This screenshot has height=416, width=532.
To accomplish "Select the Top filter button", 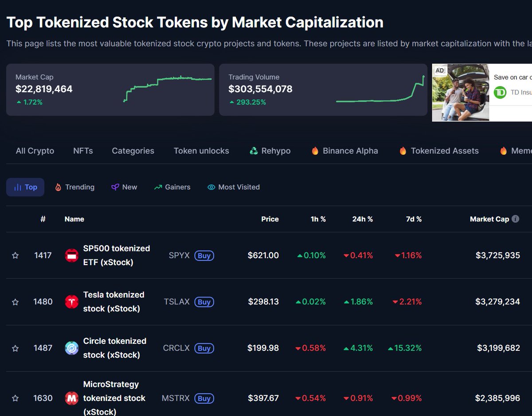I will [25, 187].
